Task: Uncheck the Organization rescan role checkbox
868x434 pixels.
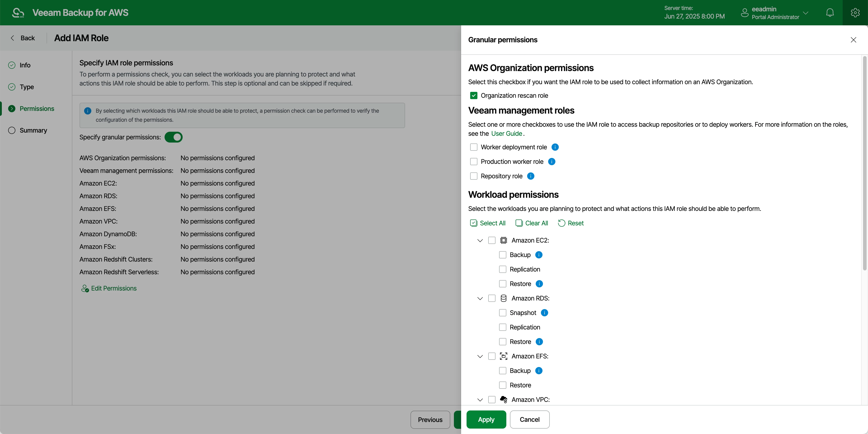Action: pos(474,95)
